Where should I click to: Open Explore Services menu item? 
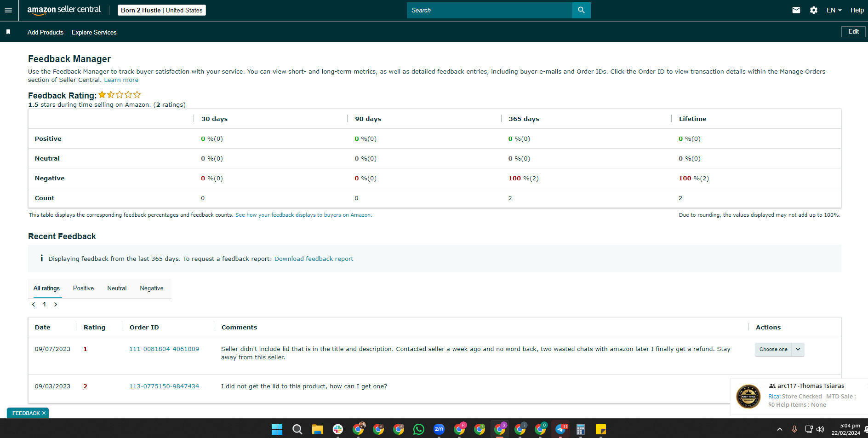click(94, 32)
